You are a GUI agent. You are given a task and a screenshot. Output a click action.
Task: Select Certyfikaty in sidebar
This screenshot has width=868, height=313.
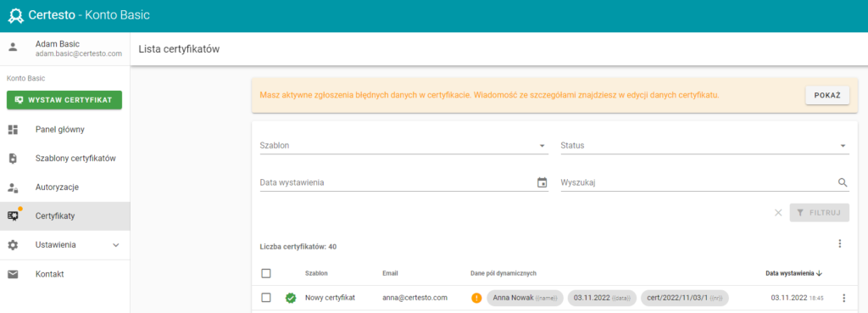(64, 216)
